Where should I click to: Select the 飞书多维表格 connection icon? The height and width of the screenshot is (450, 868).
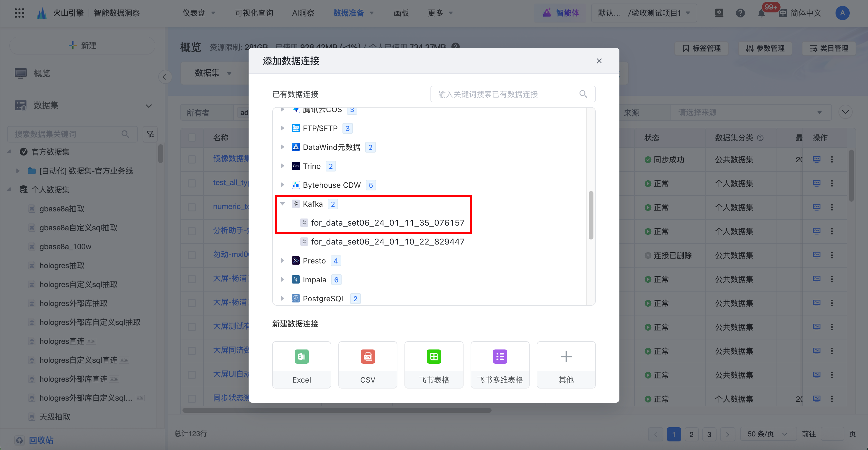500,357
